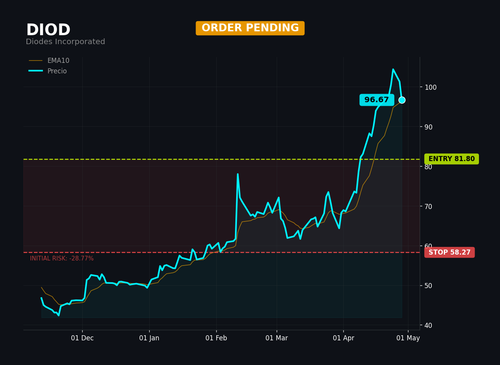The width and height of the screenshot is (500, 365).
Task: Click the DIOD ticker title
Action: [x=48, y=30]
